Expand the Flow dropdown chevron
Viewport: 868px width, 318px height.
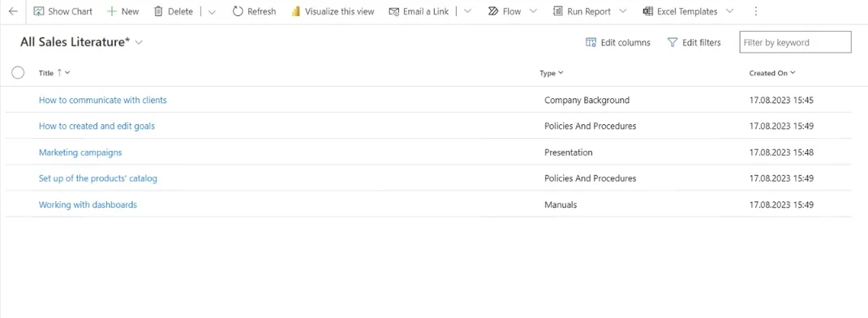pyautogui.click(x=533, y=11)
